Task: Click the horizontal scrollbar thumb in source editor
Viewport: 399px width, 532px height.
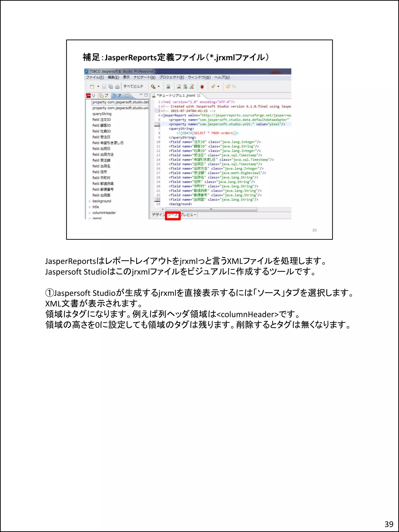Action: point(211,209)
